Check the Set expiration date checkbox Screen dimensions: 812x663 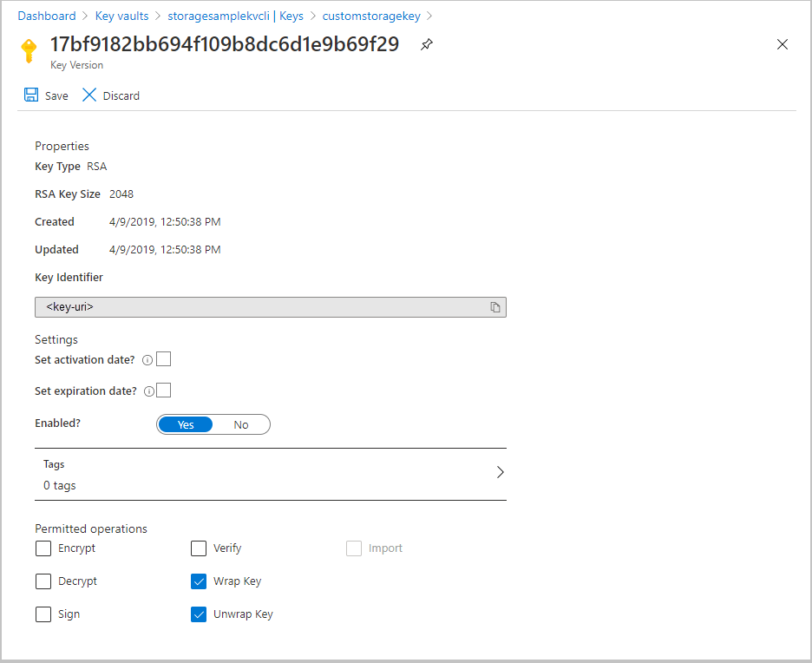pos(162,390)
